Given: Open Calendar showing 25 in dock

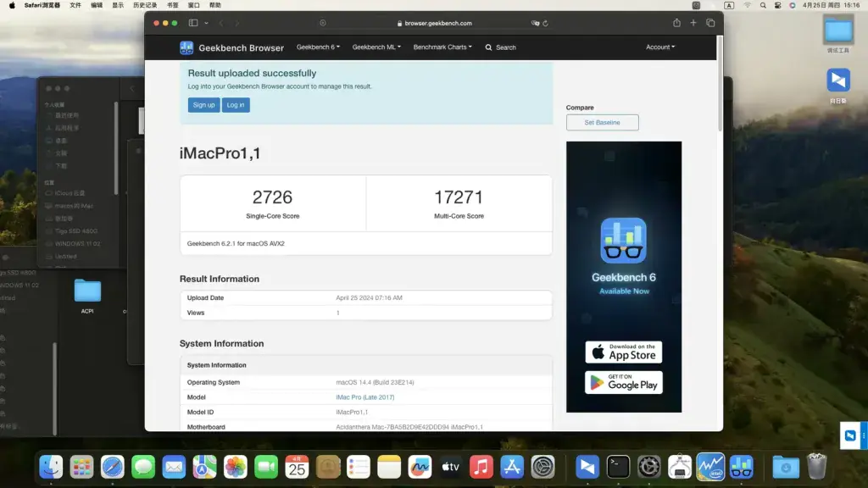Looking at the screenshot, I should point(297,467).
